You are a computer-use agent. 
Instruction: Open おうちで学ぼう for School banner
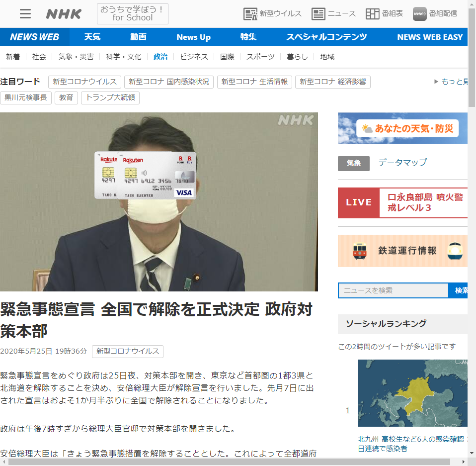pyautogui.click(x=132, y=13)
